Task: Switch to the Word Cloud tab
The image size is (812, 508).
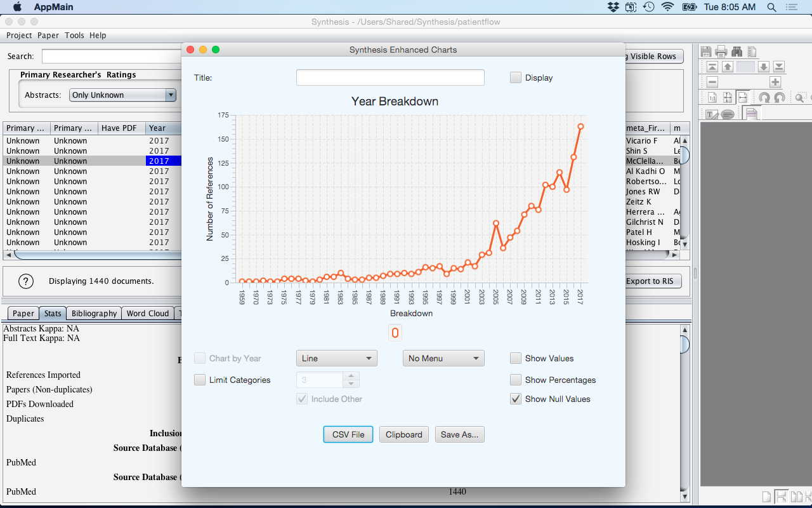Action: click(x=147, y=313)
